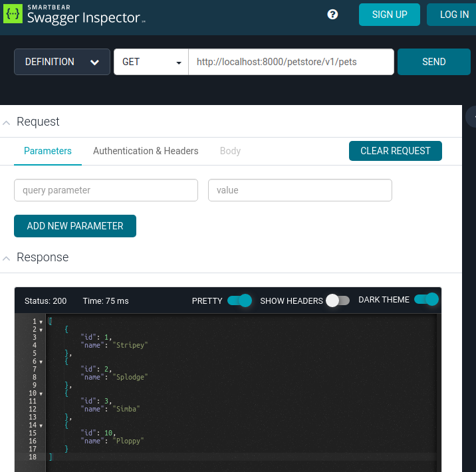
Task: Open the DEFINITION dropdown
Action: pos(62,62)
